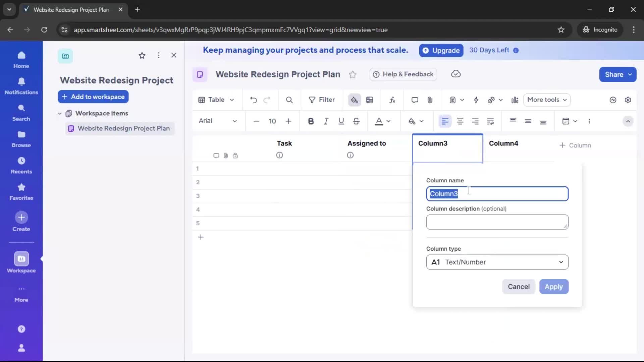Open Notifications from the sidebar

click(x=21, y=85)
